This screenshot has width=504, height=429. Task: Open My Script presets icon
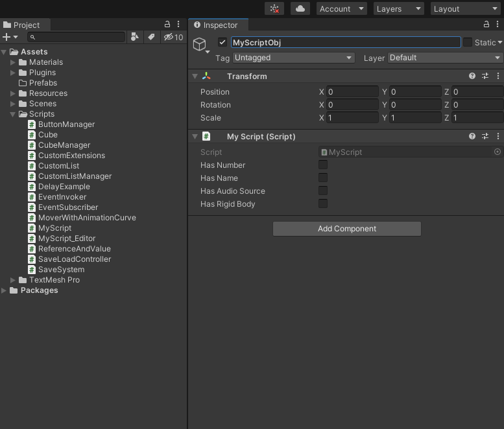point(485,136)
